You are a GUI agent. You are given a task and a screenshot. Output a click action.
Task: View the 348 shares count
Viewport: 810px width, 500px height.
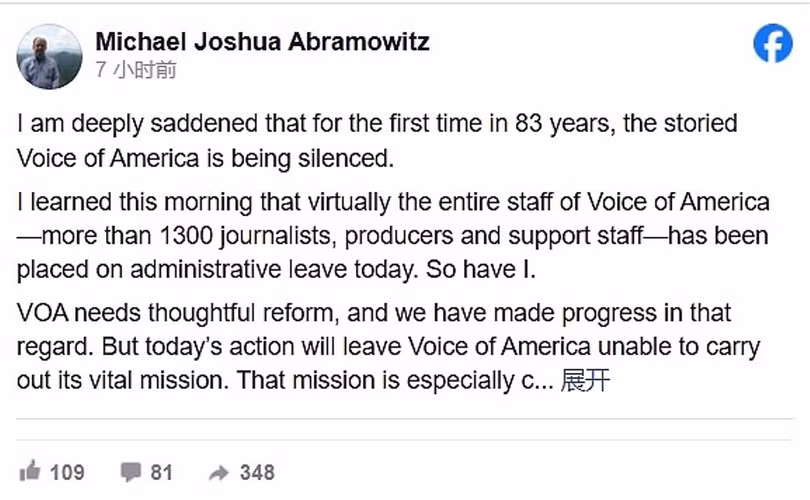coord(257,471)
